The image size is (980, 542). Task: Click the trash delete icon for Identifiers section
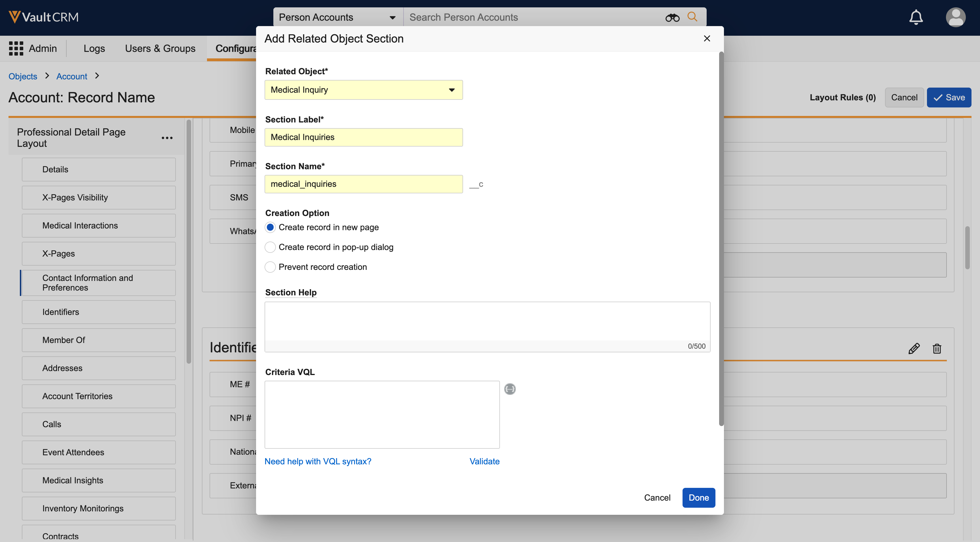tap(937, 348)
